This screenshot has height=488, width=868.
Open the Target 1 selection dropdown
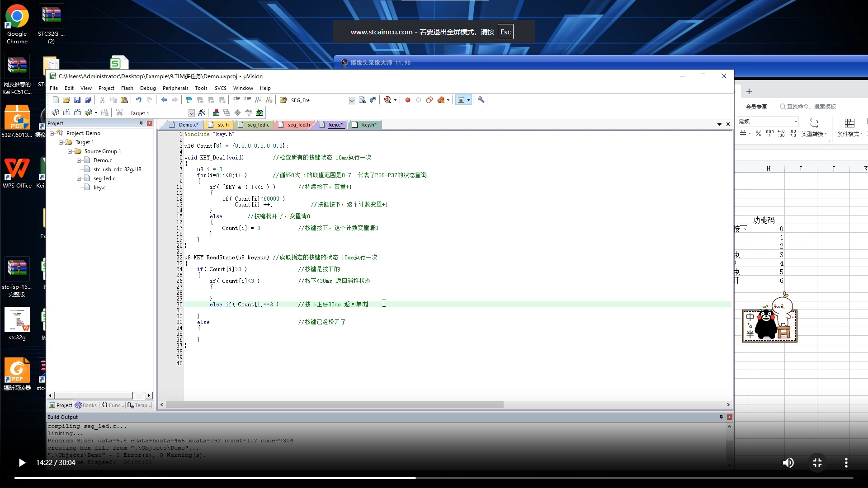(x=191, y=113)
